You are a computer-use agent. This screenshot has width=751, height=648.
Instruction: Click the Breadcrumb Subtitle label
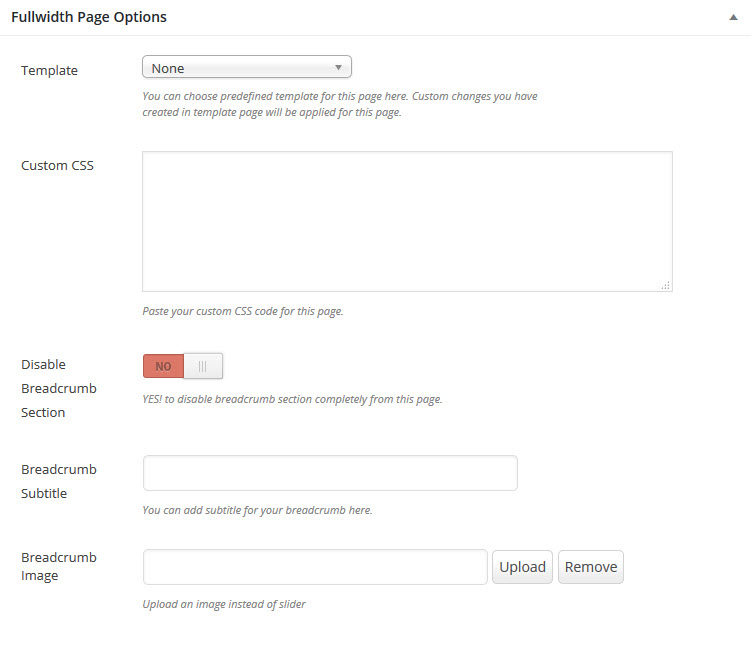point(59,481)
